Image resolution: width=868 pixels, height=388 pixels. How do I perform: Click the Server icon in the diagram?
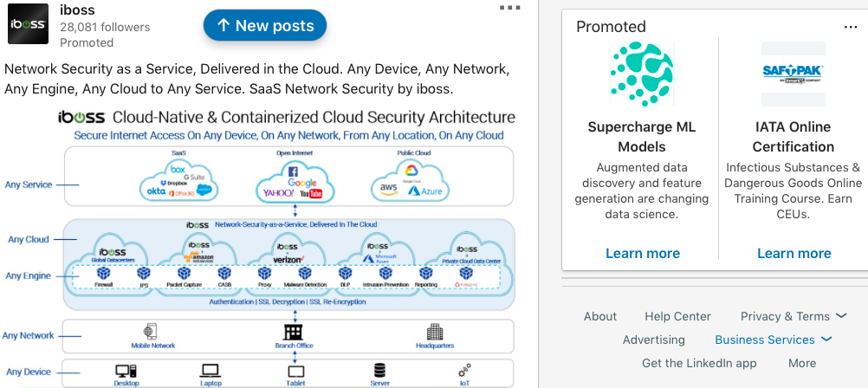click(x=379, y=371)
